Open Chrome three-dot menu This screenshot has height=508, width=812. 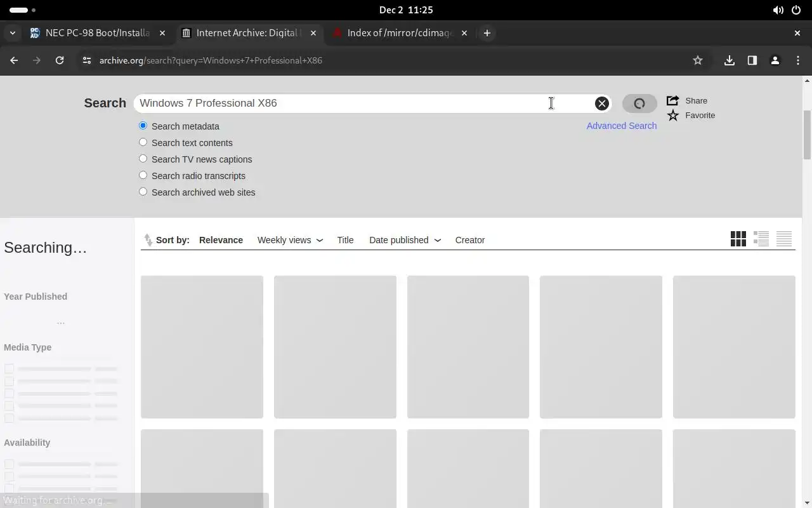(x=798, y=60)
